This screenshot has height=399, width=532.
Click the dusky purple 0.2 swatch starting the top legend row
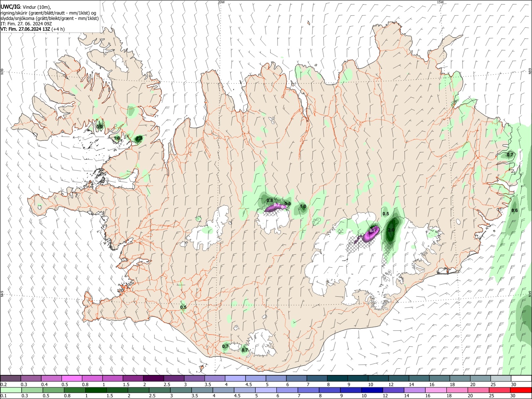10,379
